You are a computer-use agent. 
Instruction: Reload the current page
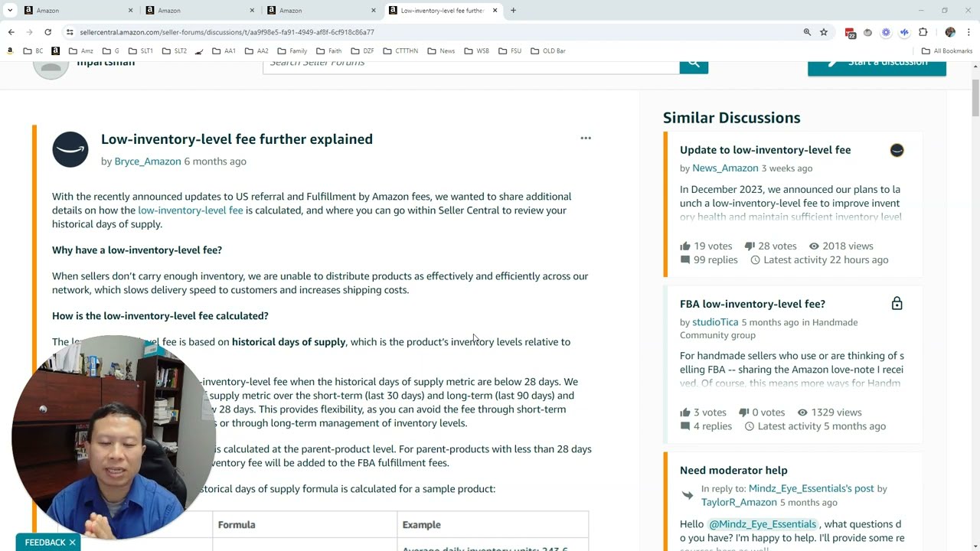coord(47,32)
